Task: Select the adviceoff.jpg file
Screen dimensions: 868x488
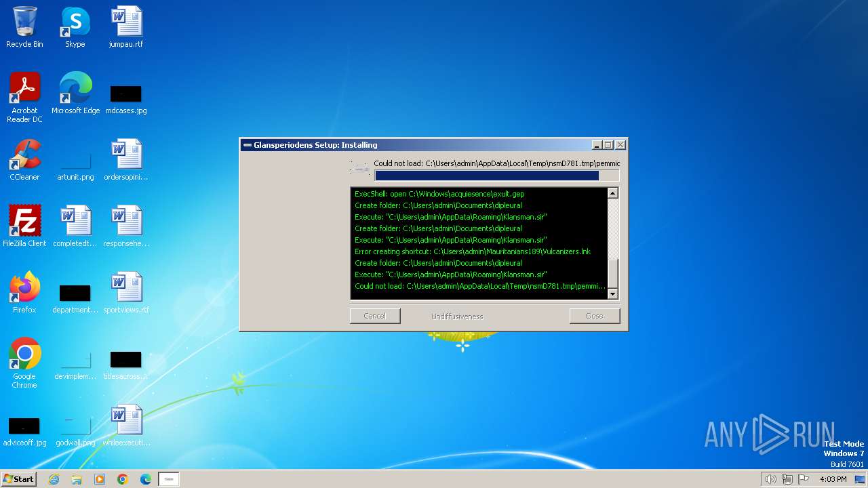Action: (x=24, y=432)
